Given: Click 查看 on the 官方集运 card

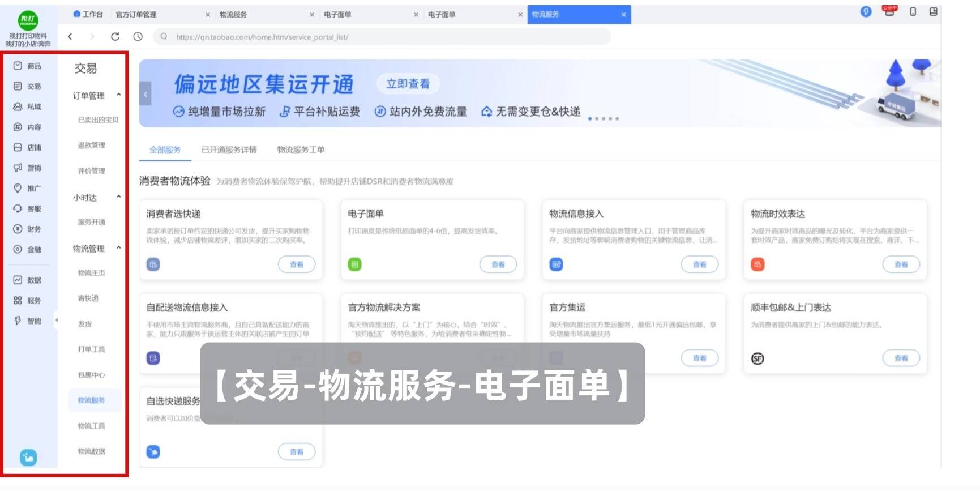Looking at the screenshot, I should [700, 358].
